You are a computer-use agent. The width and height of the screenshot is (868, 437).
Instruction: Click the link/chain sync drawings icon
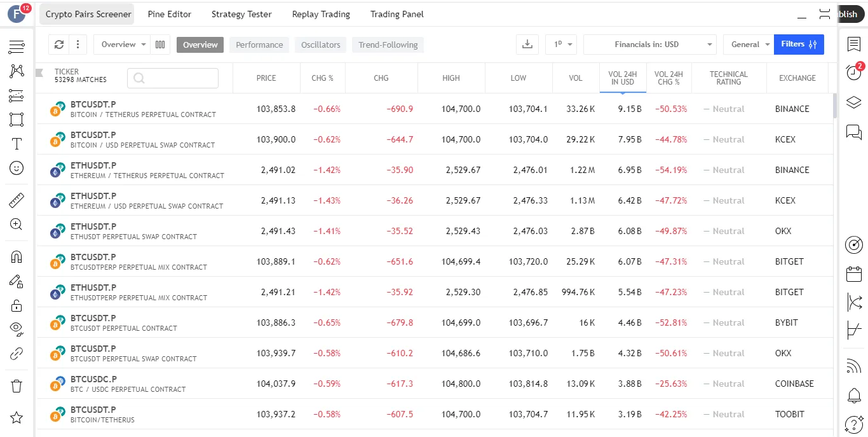click(x=17, y=354)
